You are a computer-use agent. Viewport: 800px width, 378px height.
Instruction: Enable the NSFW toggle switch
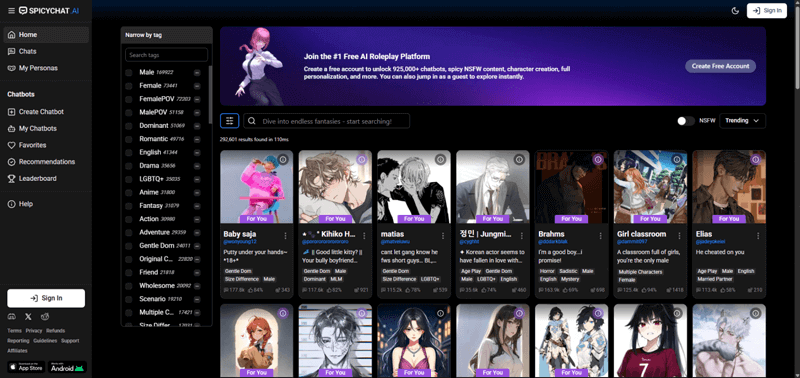pyautogui.click(x=686, y=121)
